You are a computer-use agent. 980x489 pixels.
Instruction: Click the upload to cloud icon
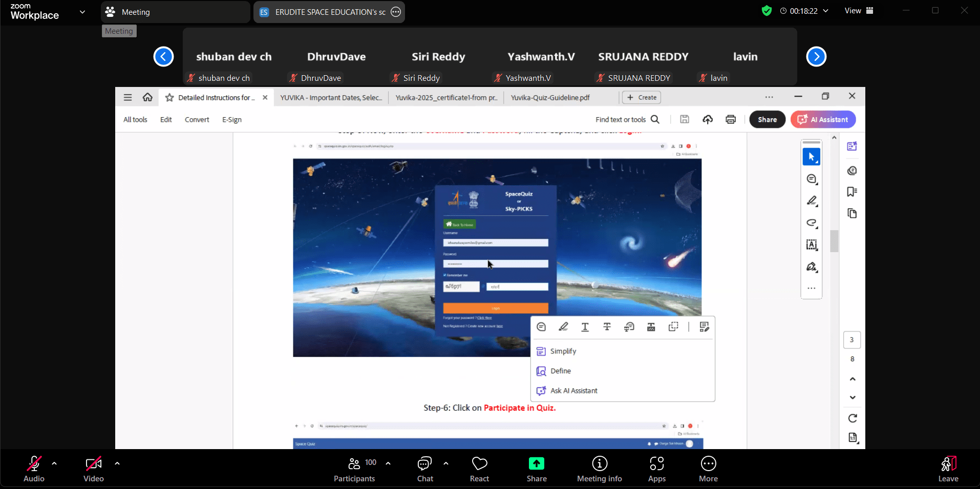[708, 119]
